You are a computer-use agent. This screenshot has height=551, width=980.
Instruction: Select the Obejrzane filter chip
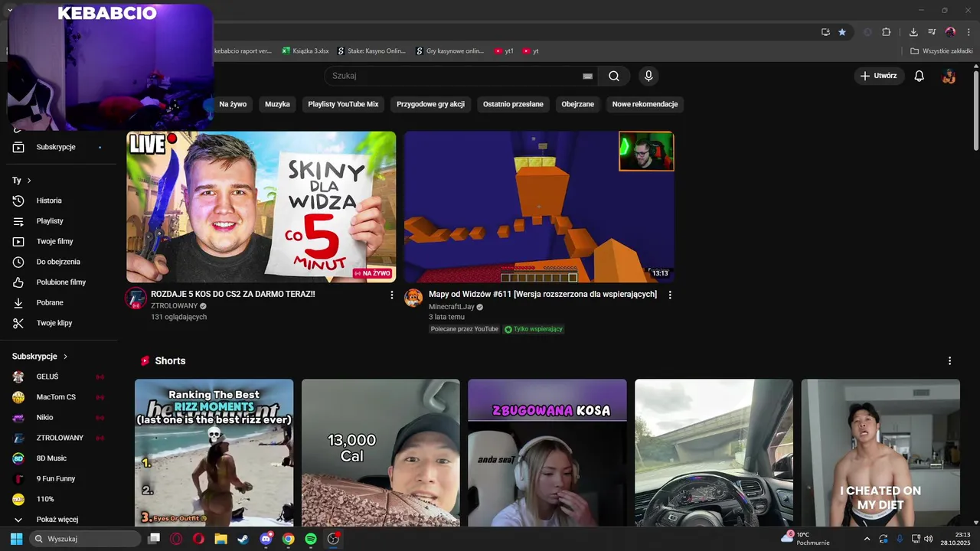(577, 104)
